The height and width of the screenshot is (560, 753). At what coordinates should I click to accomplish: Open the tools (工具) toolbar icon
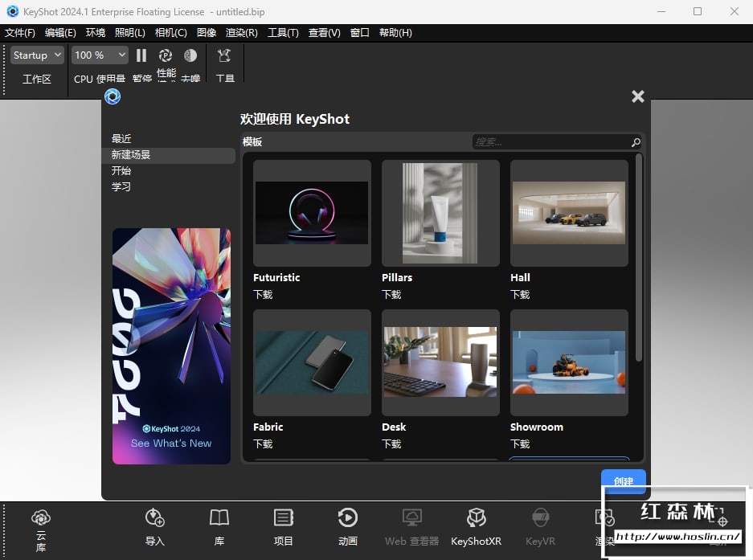pyautogui.click(x=224, y=55)
